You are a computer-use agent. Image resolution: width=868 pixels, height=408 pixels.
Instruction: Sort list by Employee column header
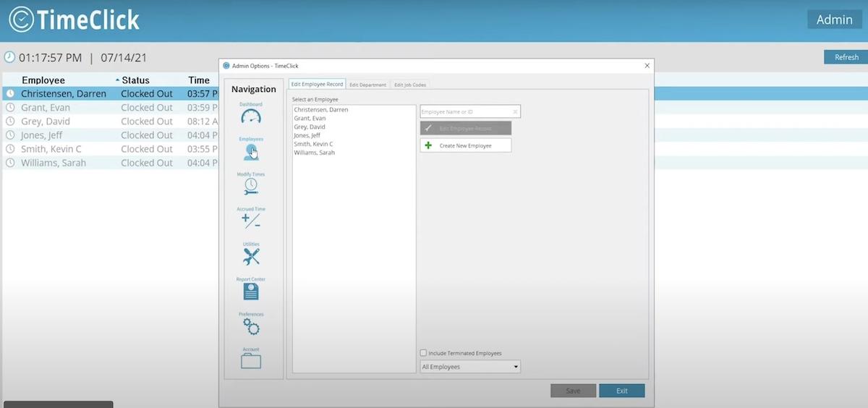point(43,80)
